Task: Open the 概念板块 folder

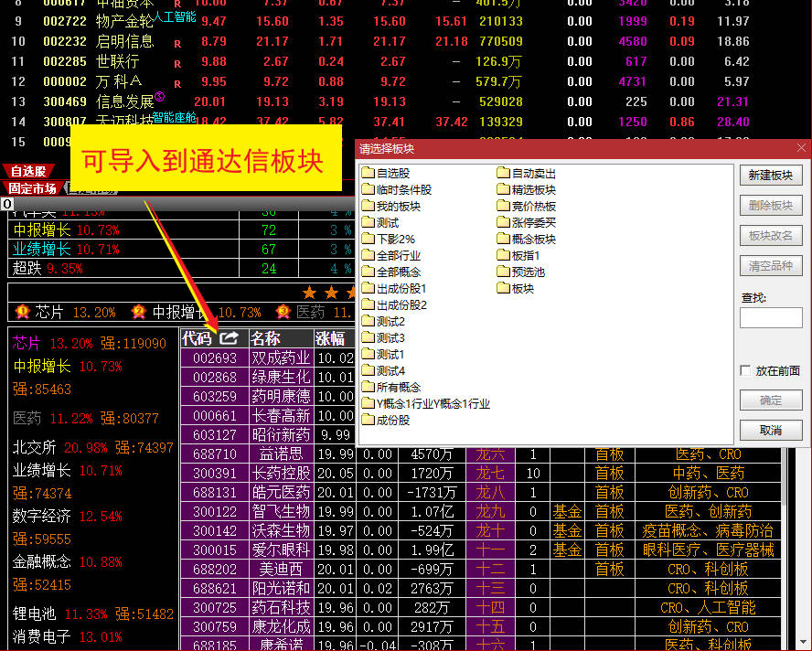Action: (x=527, y=239)
